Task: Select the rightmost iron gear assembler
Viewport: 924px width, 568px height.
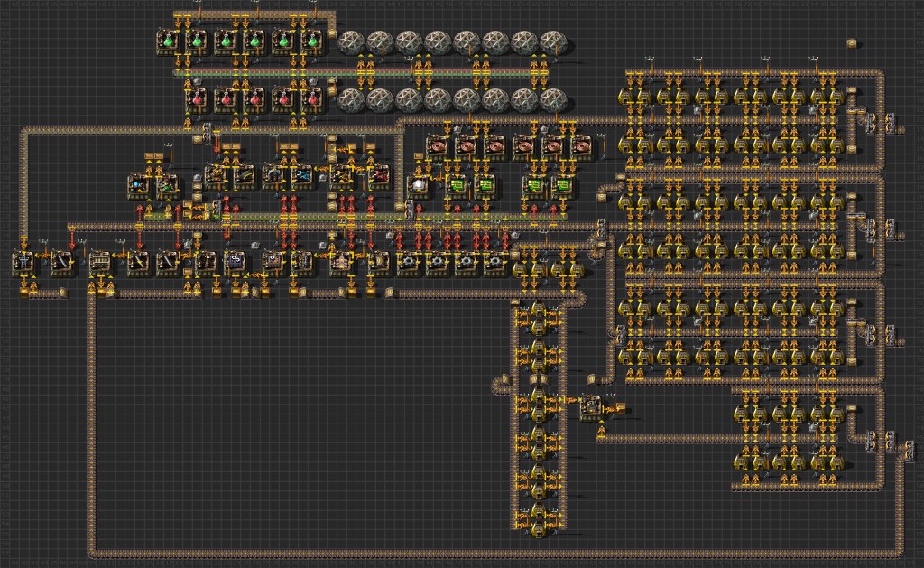Action: (494, 263)
